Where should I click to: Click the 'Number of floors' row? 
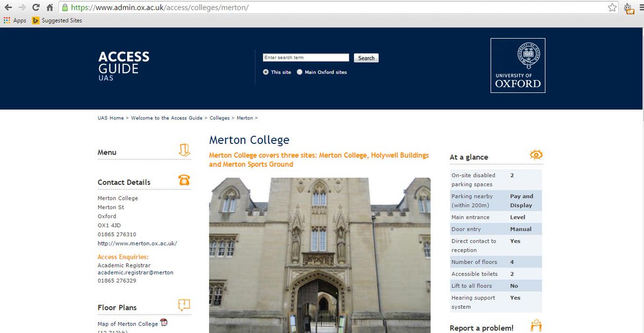(496, 262)
